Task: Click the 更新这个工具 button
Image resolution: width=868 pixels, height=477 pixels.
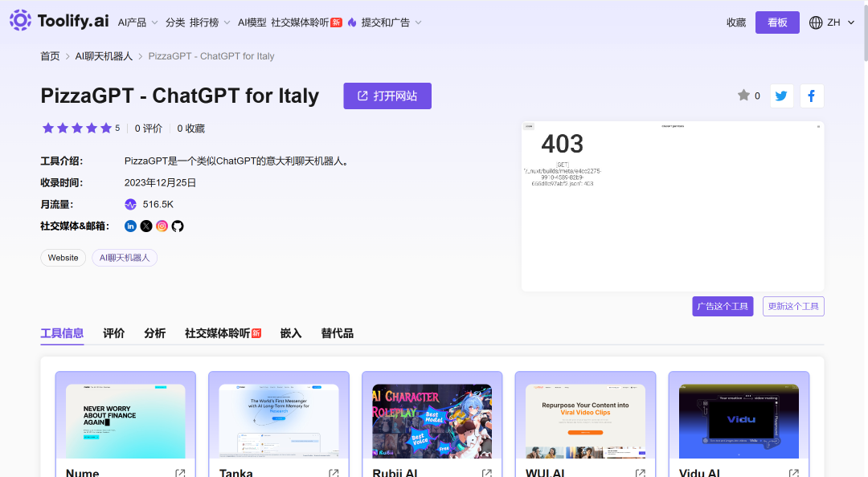Action: click(x=793, y=306)
